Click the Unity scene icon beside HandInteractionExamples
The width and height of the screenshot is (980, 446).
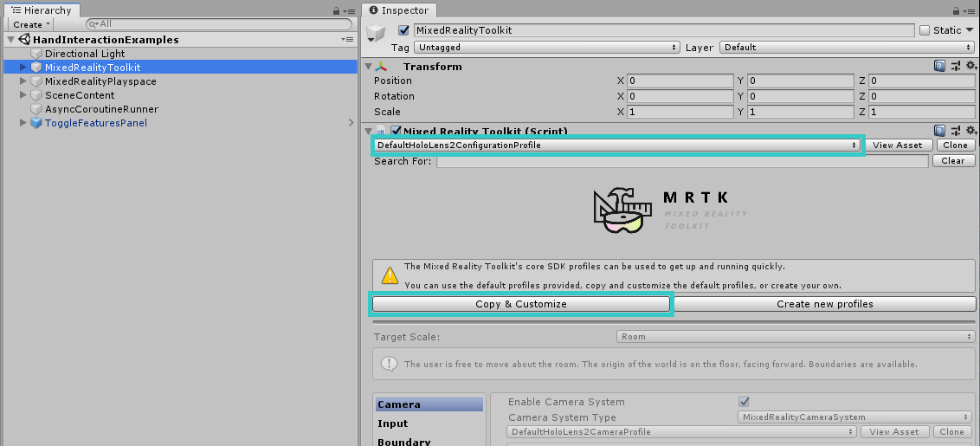click(x=24, y=40)
